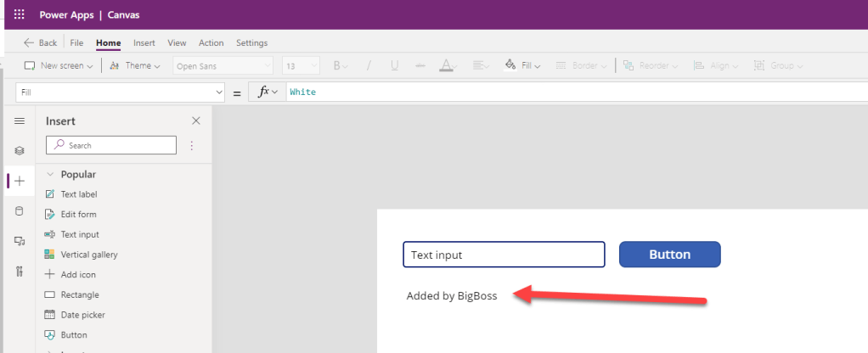This screenshot has width=868, height=353.
Task: Open the Insert menu tab
Action: 144,43
